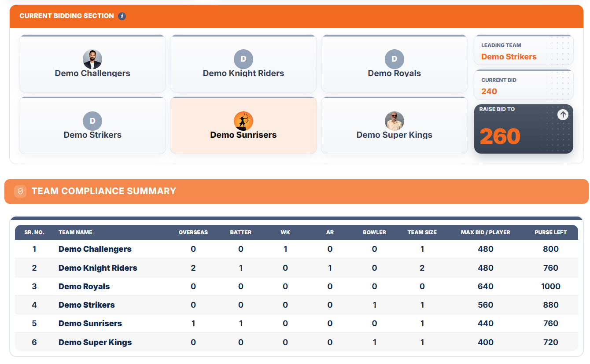
Task: Click the OVERSEAS column header
Action: coord(193,232)
